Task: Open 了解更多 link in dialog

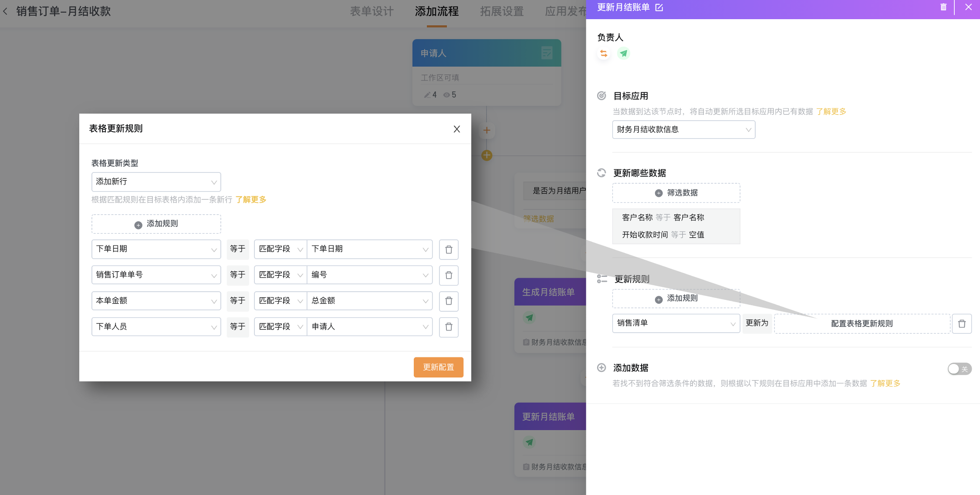Action: coord(251,200)
